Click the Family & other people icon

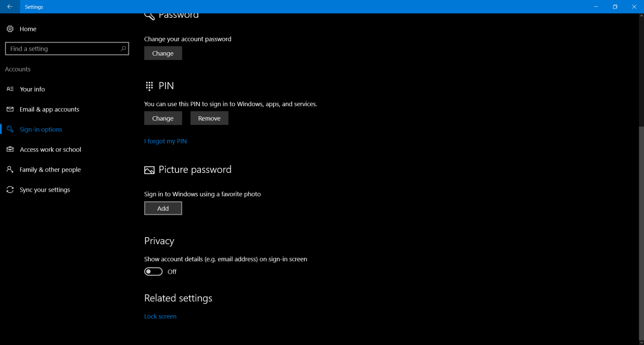[x=10, y=169]
